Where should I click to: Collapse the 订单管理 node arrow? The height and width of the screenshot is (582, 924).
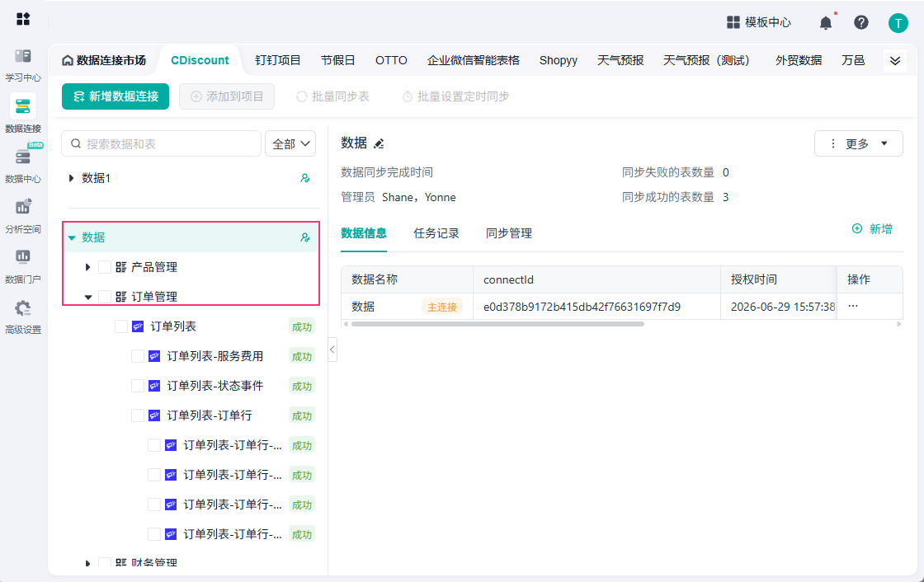point(87,297)
